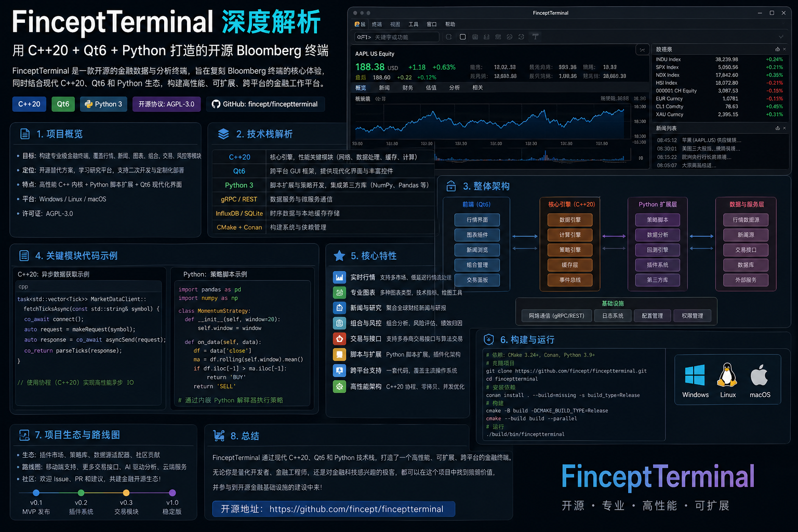Switch to the 估值 tab

tap(431, 88)
